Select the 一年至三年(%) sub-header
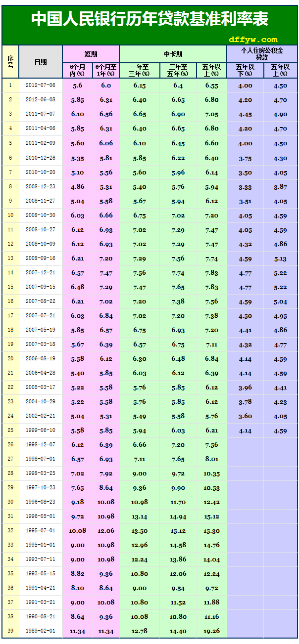The image size is (299, 644). (x=140, y=70)
